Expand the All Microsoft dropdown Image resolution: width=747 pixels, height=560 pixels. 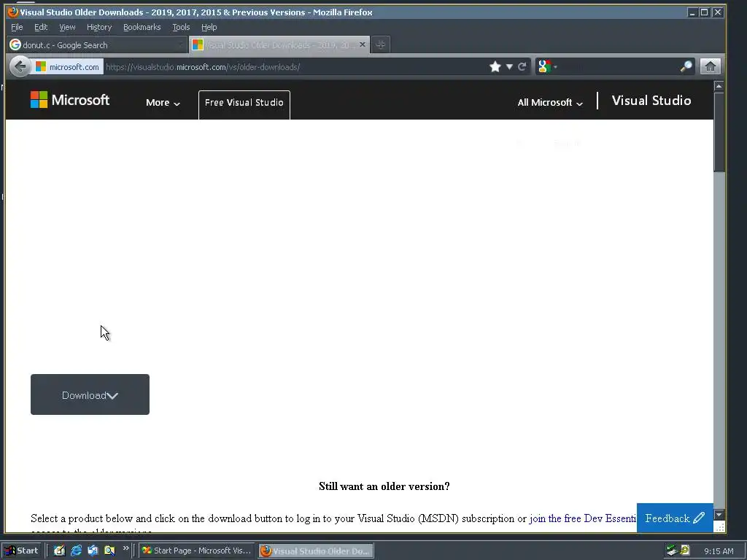tap(550, 102)
